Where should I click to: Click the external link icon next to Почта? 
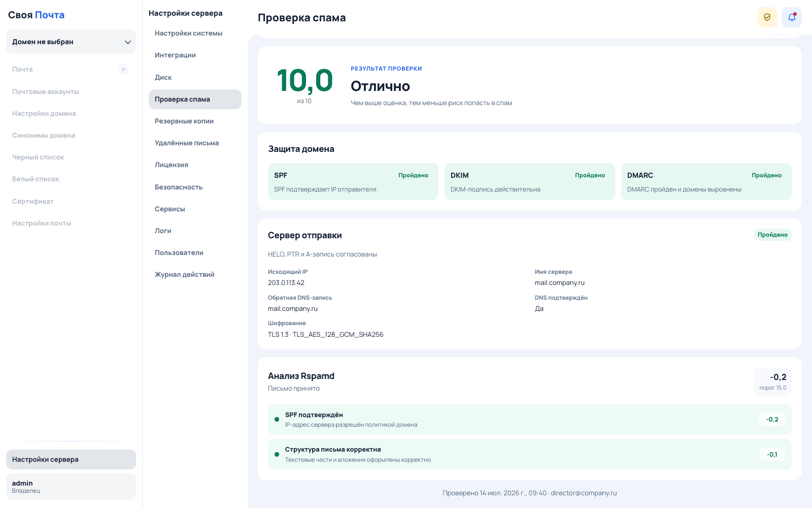click(123, 70)
